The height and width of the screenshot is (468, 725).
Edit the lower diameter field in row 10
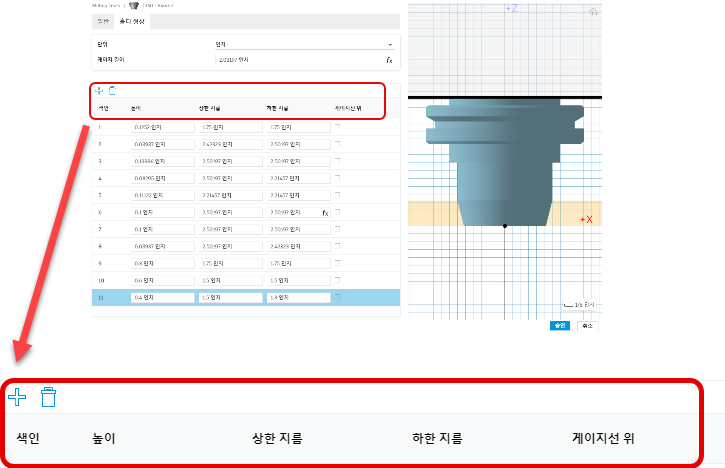click(299, 281)
